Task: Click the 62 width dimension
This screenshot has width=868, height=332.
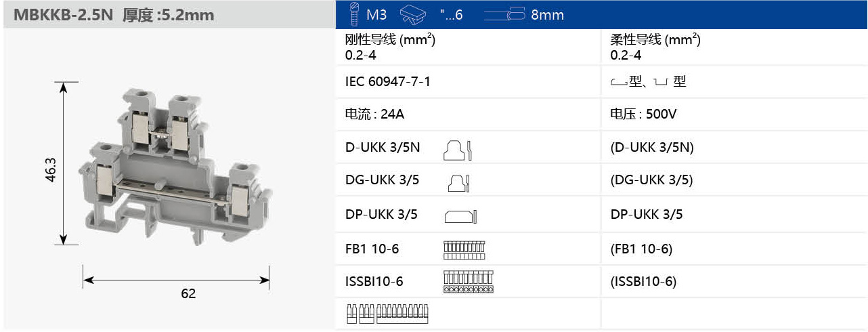Action: 188,293
